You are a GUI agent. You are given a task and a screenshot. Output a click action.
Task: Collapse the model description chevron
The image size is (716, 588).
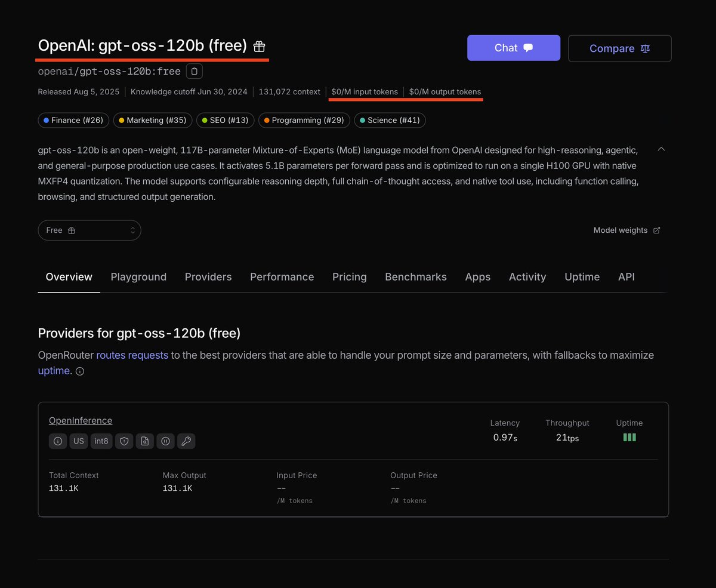(x=661, y=149)
